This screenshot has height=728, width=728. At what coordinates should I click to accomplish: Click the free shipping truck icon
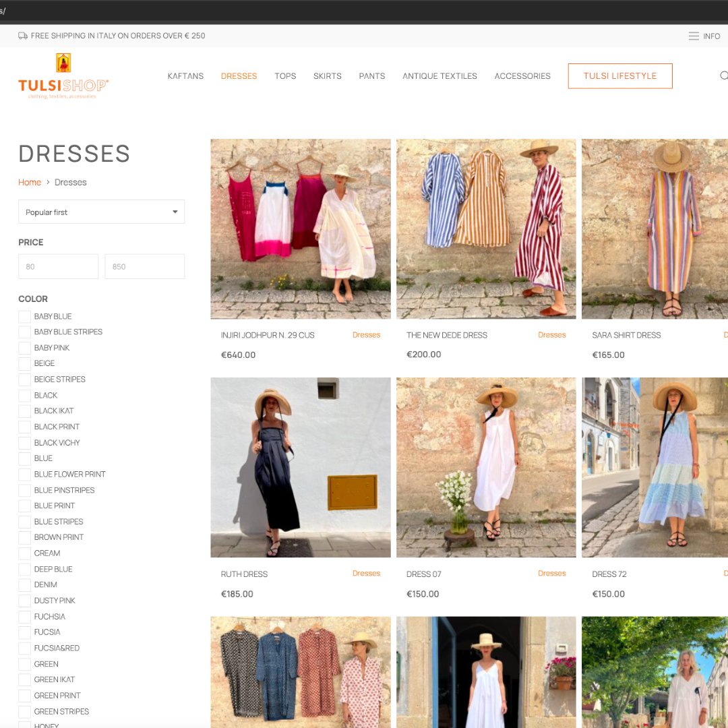[x=23, y=36]
